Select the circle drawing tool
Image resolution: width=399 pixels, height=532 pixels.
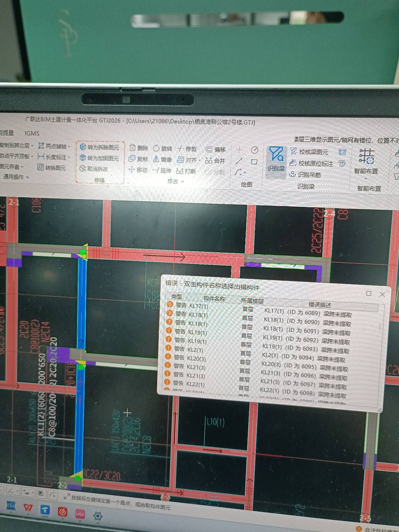pyautogui.click(x=255, y=150)
